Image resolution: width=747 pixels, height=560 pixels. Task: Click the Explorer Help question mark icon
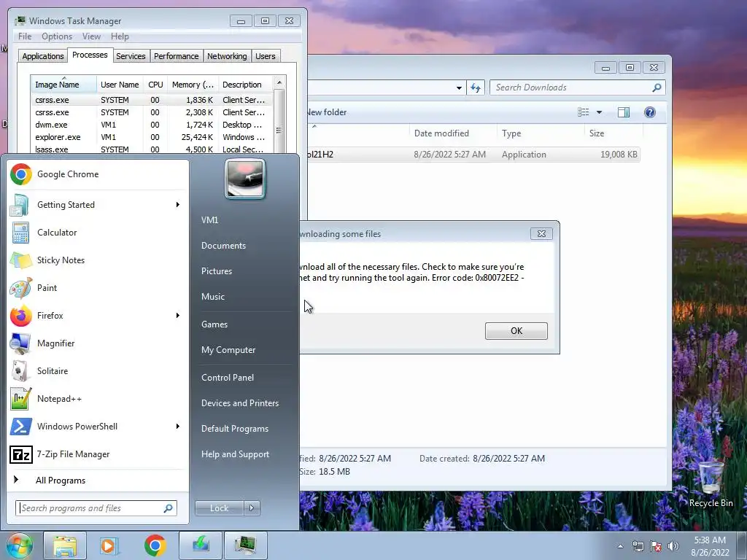tap(649, 112)
